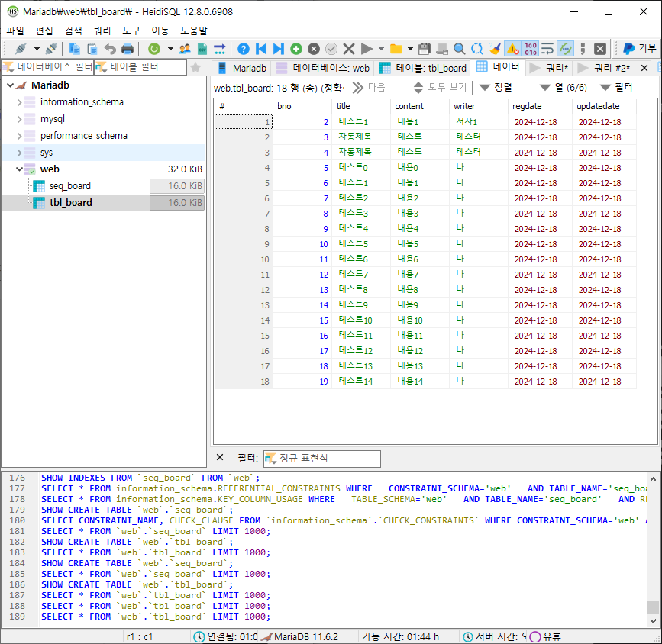The width and height of the screenshot is (662, 644).
Task: Click the connect to server plug icon
Action: pos(21,49)
